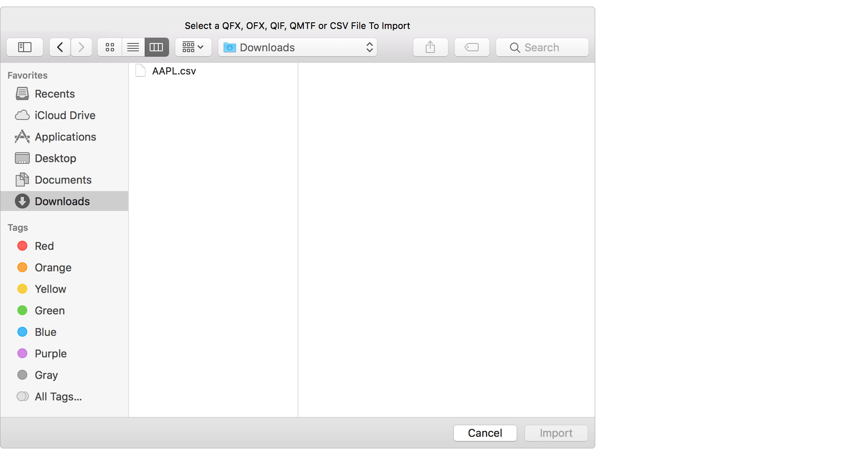Select the Recents sidebar item
Image resolution: width=868 pixels, height=455 pixels.
pyautogui.click(x=55, y=93)
